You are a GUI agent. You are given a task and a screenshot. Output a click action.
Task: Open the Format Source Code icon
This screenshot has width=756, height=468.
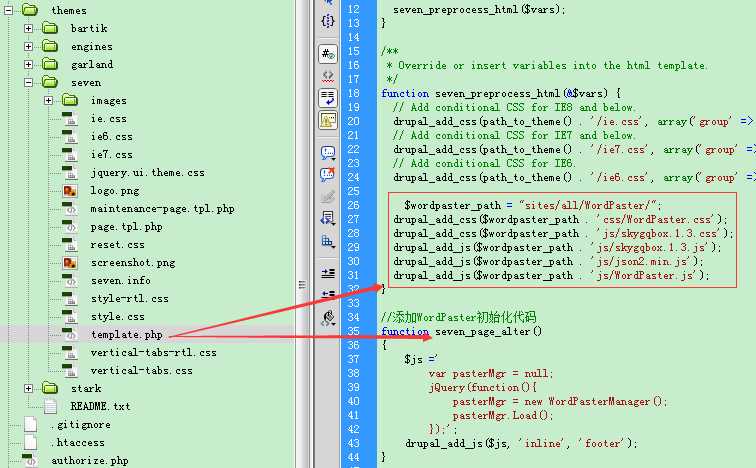(328, 317)
